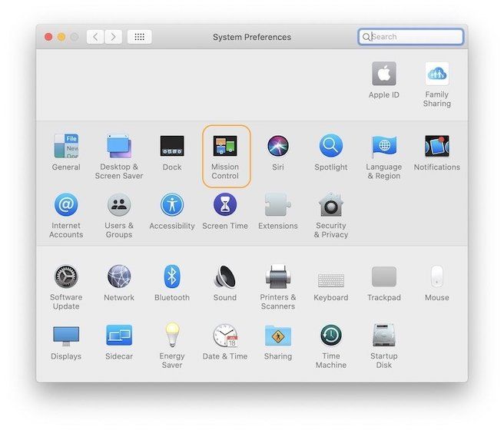This screenshot has height=430, width=504.
Task: Open the Mission Control preference pane
Action: pos(225,147)
